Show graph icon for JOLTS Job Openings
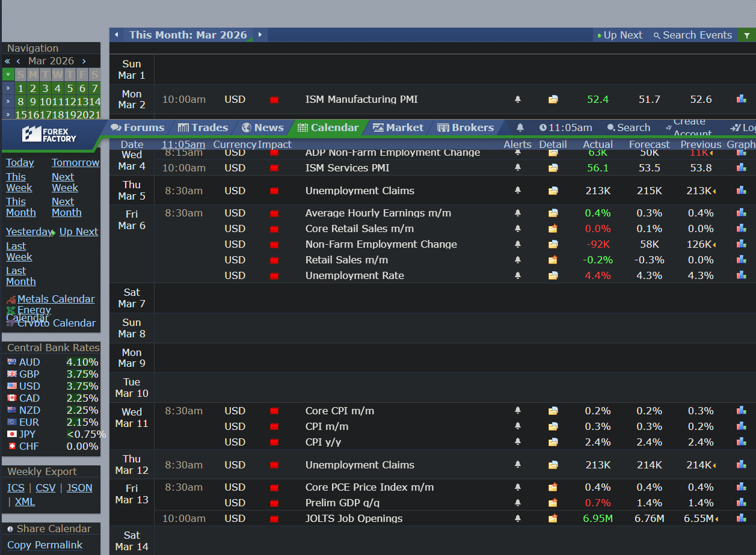Image resolution: width=756 pixels, height=555 pixels. 741,518
